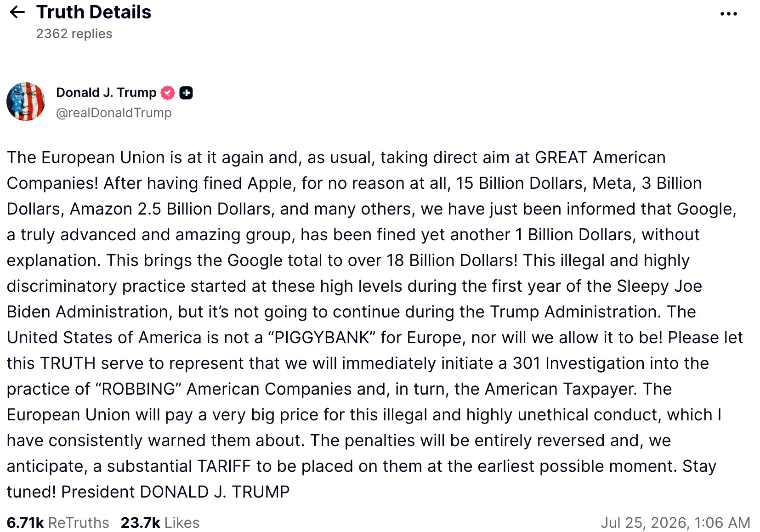Click the word GREAT in first line

click(x=561, y=158)
